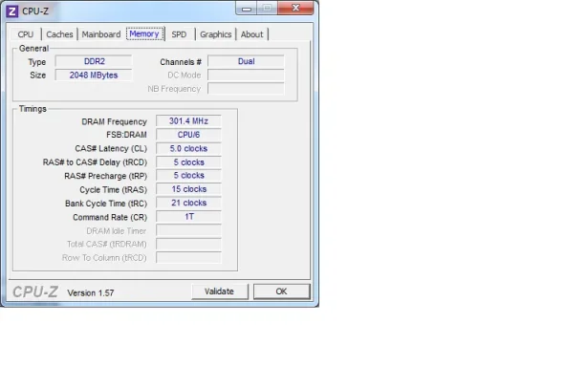Click the Validate button
The width and height of the screenshot is (588, 367).
219,291
